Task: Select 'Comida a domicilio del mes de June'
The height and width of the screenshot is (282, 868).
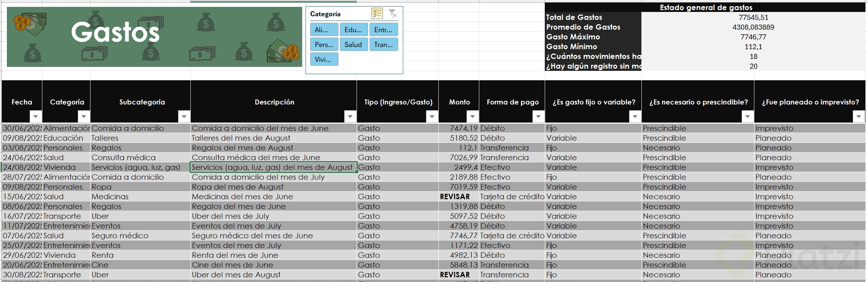Action: click(274, 128)
